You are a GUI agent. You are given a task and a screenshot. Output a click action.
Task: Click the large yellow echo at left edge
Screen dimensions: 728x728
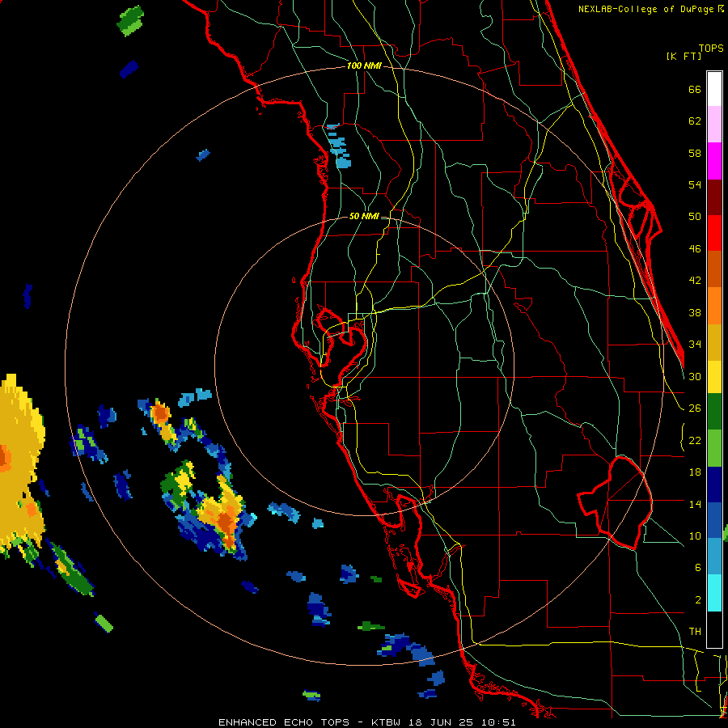[21, 464]
